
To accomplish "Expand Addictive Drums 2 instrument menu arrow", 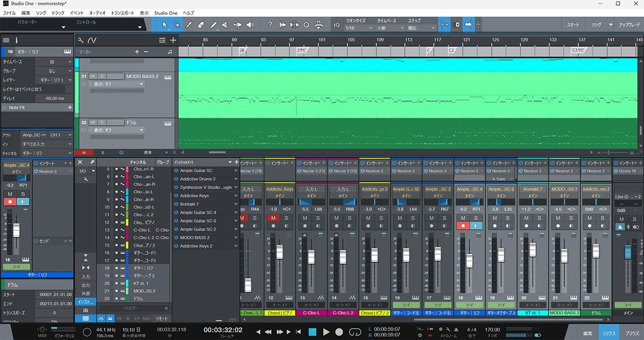I will tap(236, 179).
